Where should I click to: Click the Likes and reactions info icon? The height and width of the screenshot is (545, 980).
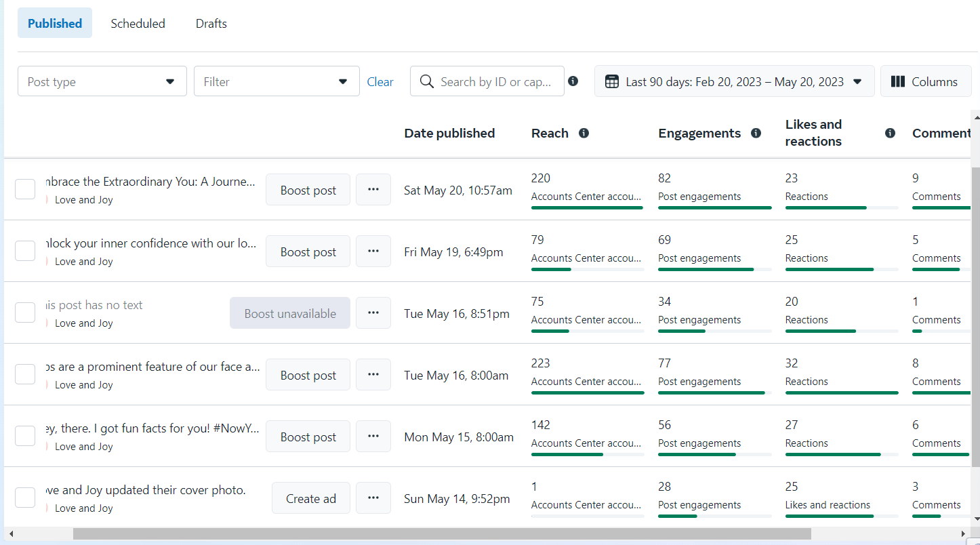tap(891, 134)
